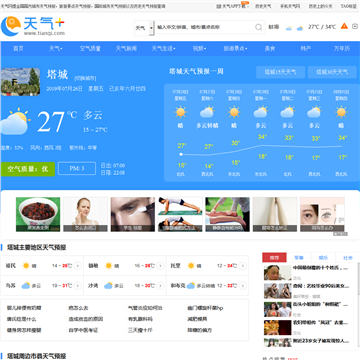Open the eye comparison thumbnail
Image resolution: width=360 pixels, height=360 pixels.
[322, 214]
